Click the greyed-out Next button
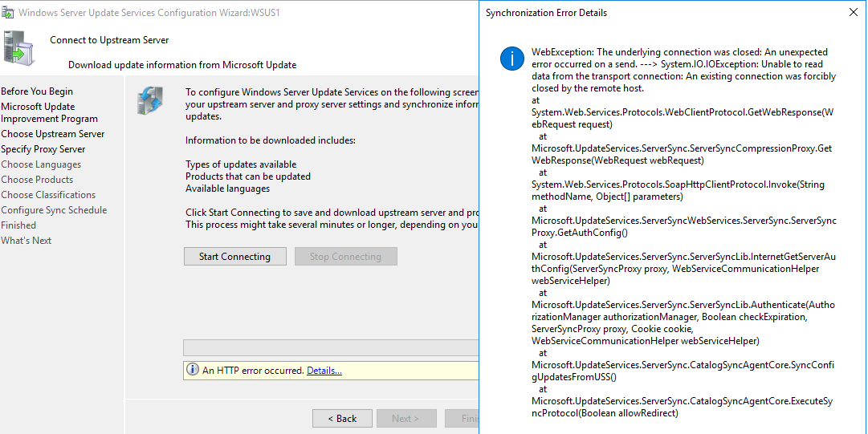 405,419
